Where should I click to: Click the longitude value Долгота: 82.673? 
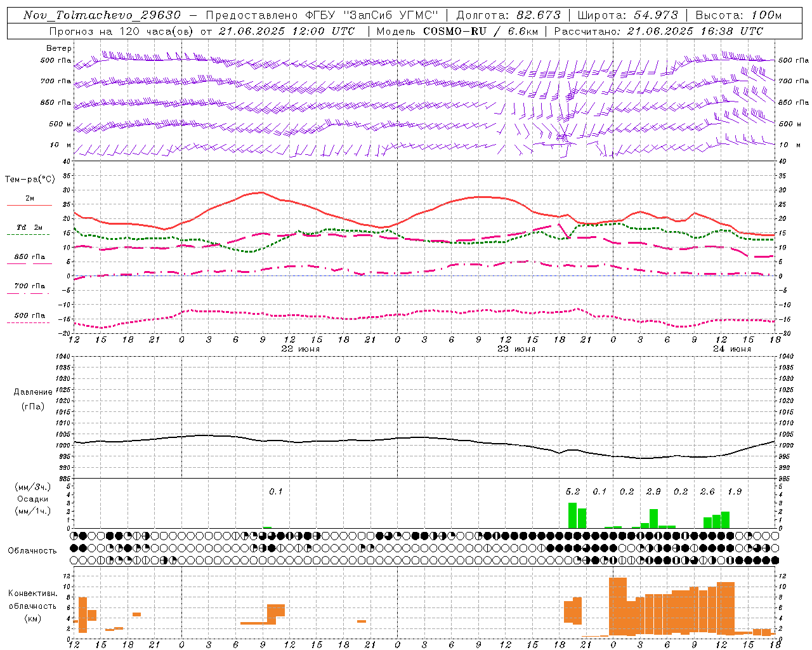point(509,15)
